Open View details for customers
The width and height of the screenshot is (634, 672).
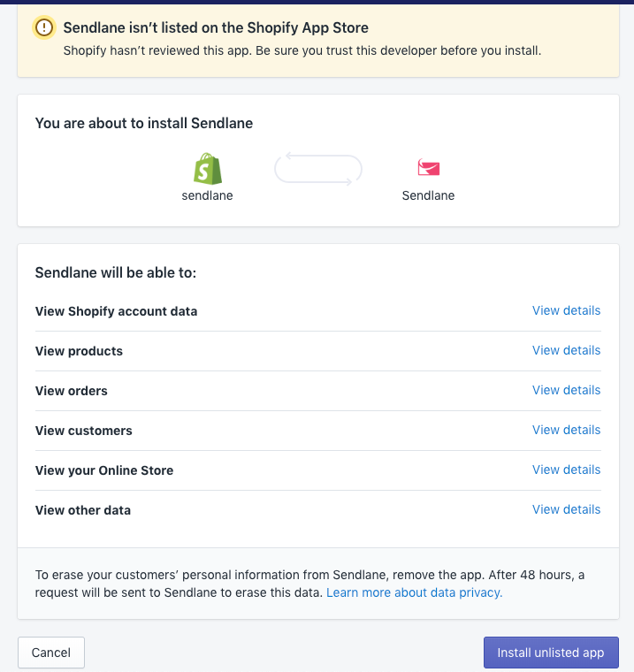566,431
